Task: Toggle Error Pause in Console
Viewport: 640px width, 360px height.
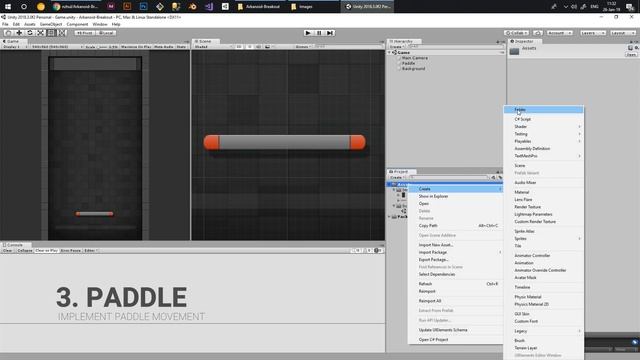Action: 71,251
